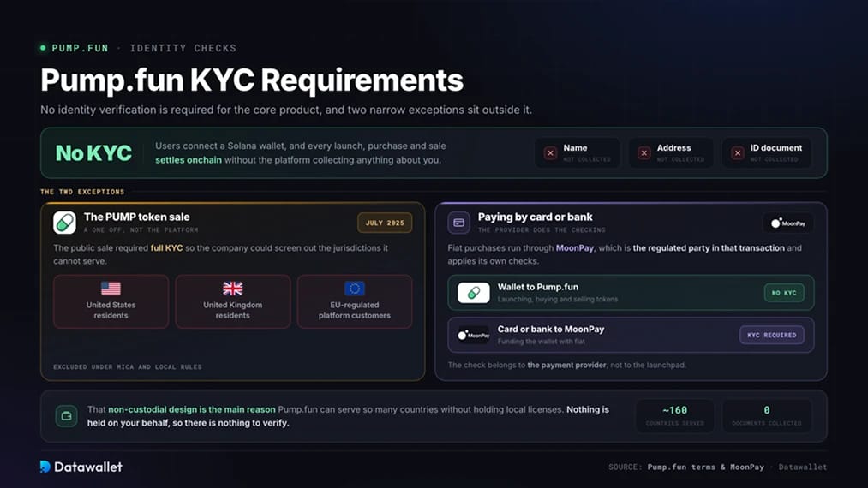
Task: Click the MoonPay link in fiat purchases text
Action: pyautogui.click(x=574, y=248)
